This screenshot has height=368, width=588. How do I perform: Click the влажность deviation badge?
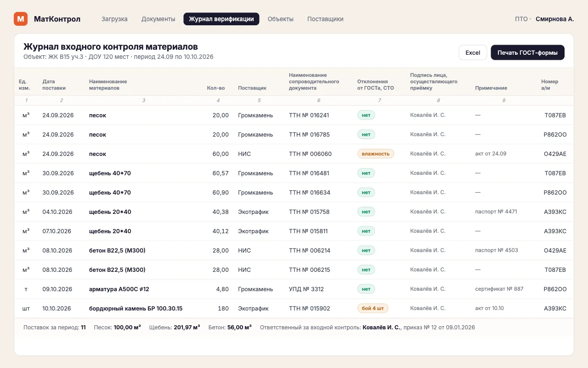(x=375, y=154)
